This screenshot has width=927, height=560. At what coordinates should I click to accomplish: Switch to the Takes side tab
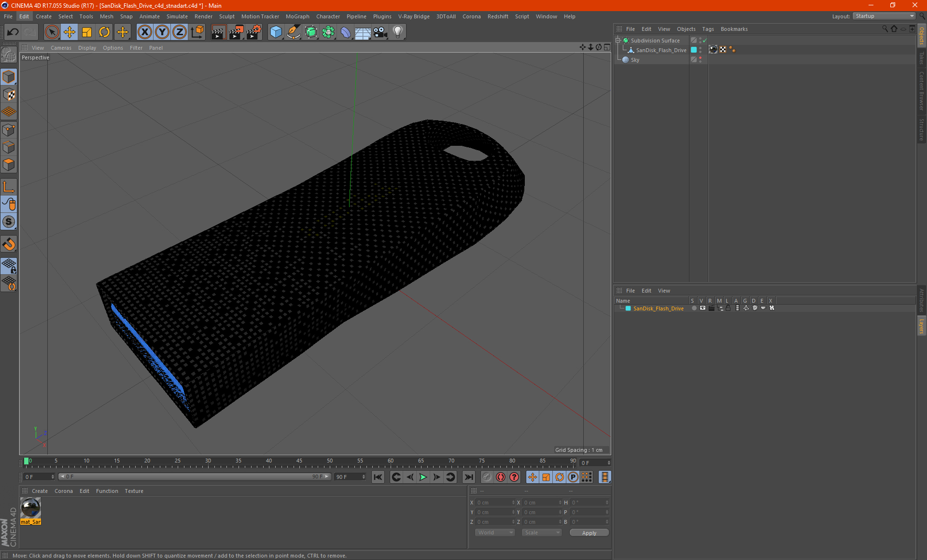922,58
